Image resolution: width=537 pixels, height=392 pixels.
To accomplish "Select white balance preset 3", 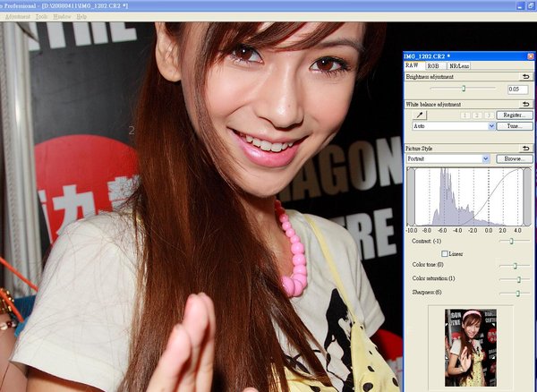I will pos(489,115).
